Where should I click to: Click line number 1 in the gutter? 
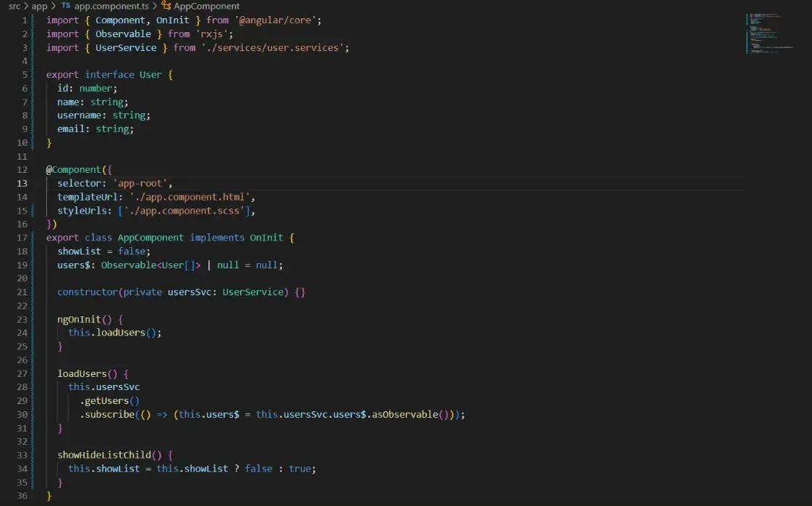[x=23, y=20]
